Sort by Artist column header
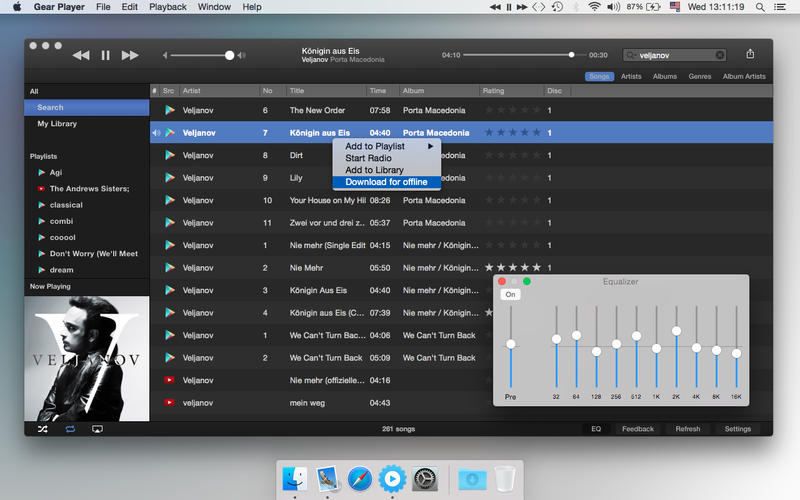The image size is (800, 500). tap(219, 91)
